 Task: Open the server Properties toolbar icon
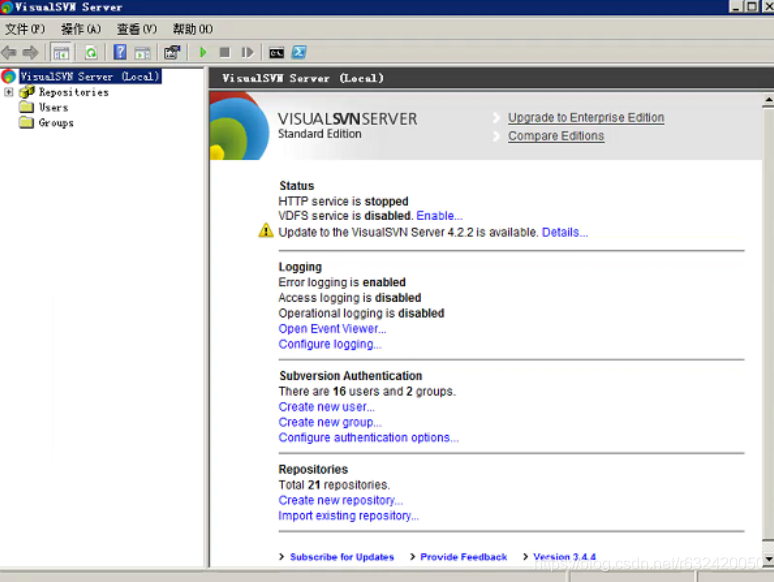point(172,52)
